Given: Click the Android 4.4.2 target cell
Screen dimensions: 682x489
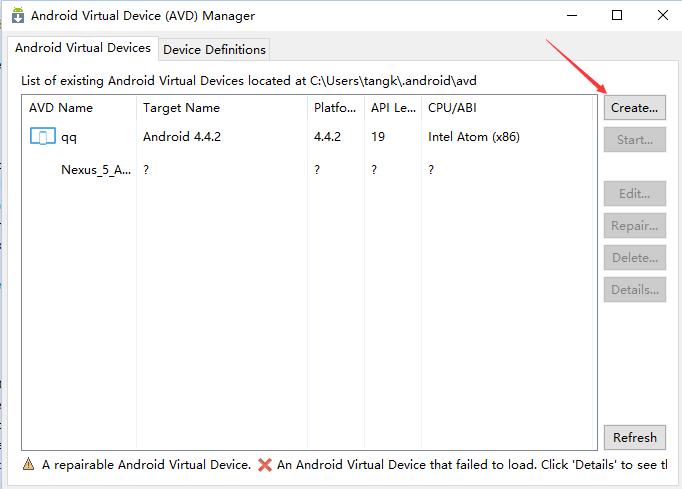Looking at the screenshot, I should click(x=182, y=137).
